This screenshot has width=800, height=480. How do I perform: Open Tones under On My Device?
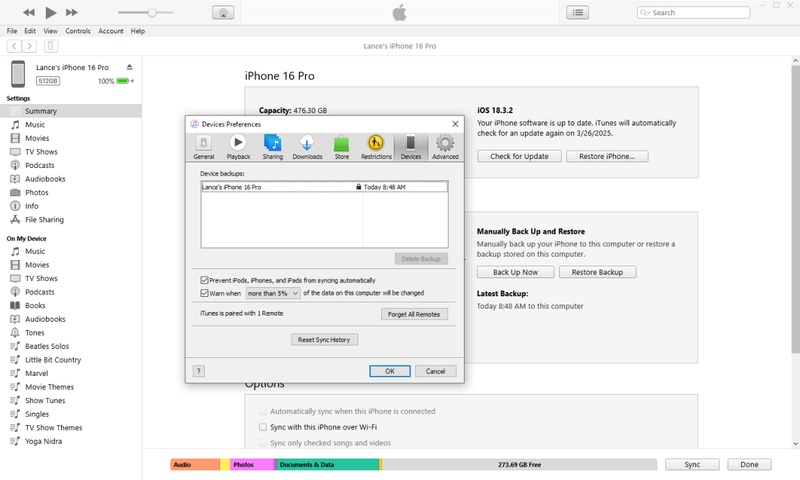tap(70, 333)
